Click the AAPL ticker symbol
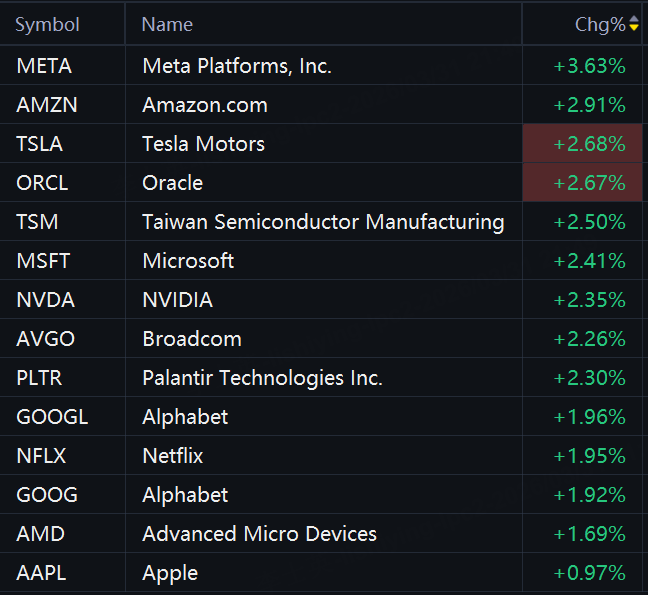648x595 pixels. (42, 573)
